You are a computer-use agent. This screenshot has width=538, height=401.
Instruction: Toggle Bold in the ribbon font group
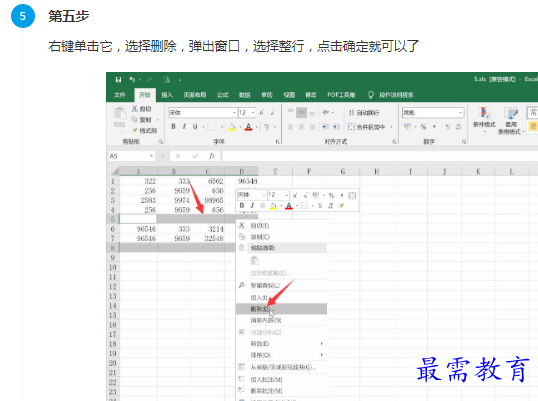point(174,127)
